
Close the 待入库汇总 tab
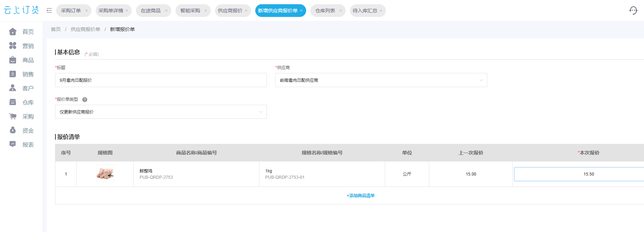click(x=381, y=11)
